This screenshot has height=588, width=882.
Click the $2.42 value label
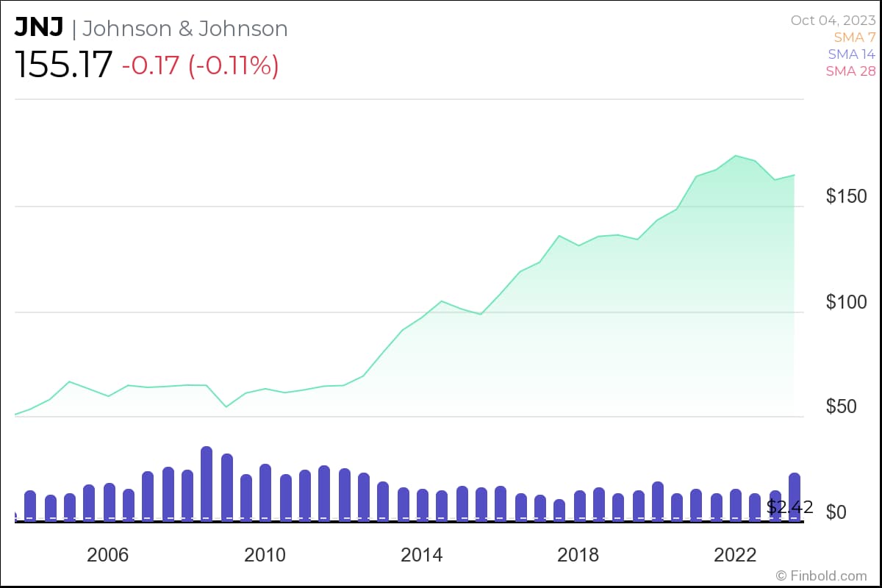tap(789, 507)
